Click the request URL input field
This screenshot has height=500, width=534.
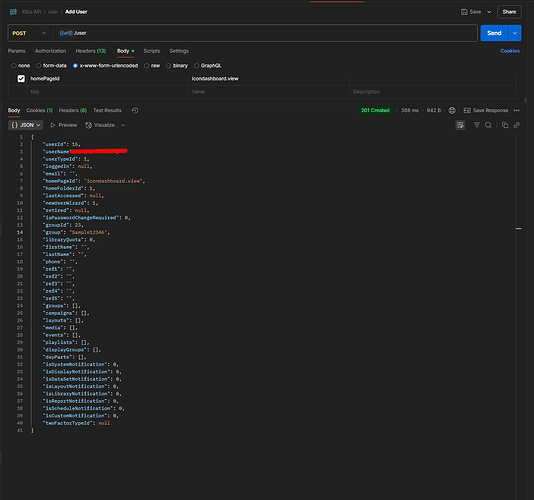point(266,33)
